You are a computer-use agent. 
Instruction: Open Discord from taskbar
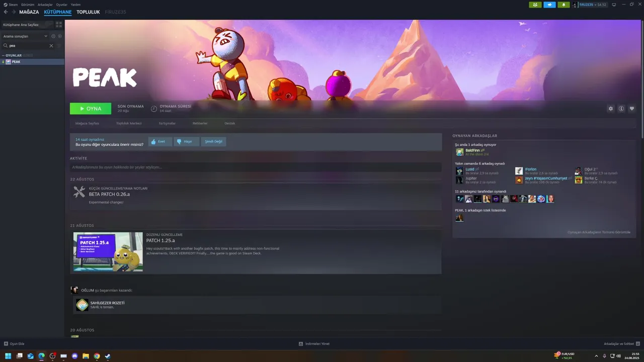(x=74, y=356)
